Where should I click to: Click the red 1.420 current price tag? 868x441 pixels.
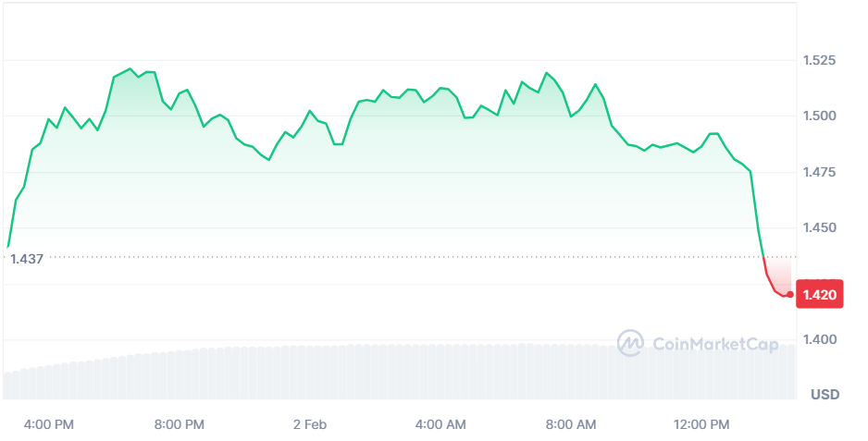820,294
